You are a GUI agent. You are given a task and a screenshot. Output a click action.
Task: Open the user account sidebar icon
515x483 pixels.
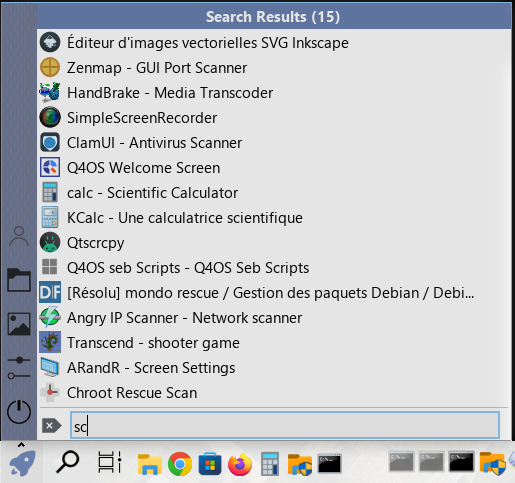[19, 236]
